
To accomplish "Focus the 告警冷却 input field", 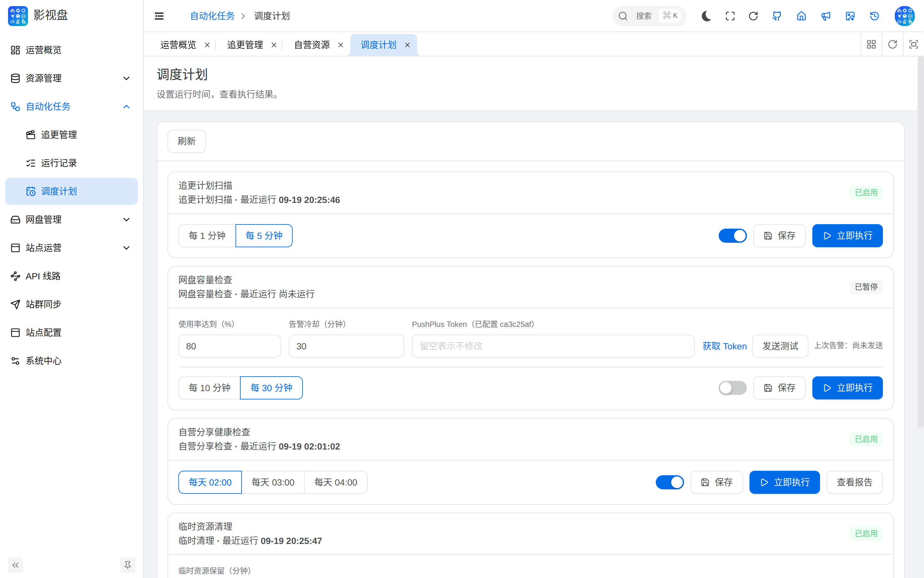I will point(346,346).
